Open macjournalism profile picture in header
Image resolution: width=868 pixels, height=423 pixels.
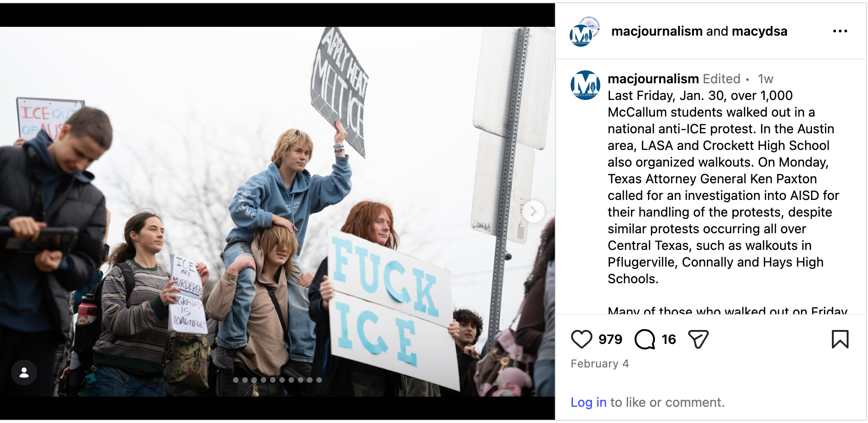584,31
